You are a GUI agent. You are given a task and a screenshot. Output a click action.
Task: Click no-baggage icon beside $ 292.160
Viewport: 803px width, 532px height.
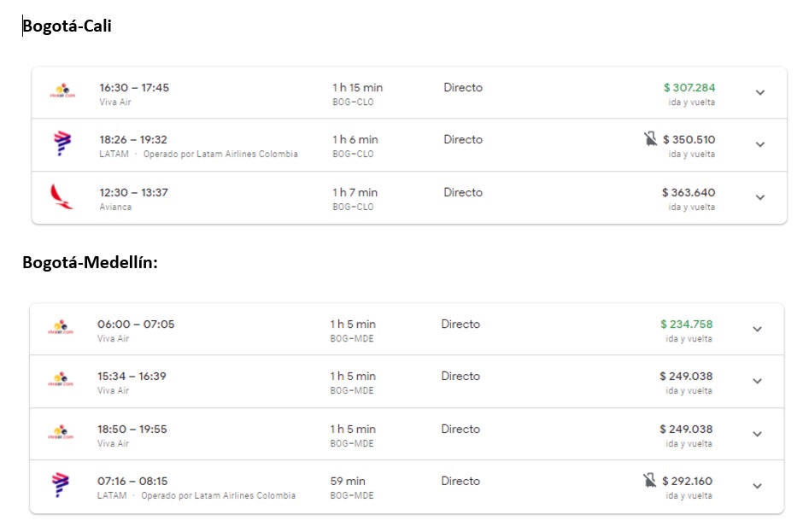(649, 481)
